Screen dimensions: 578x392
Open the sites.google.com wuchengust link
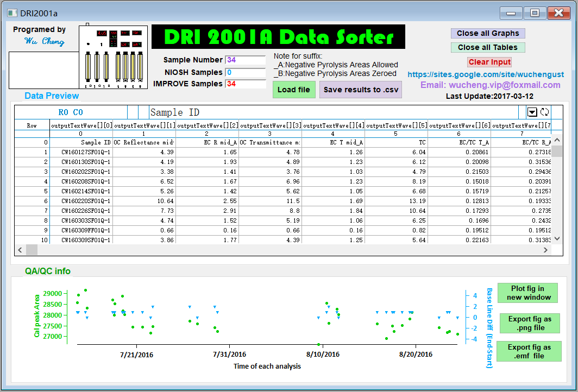tap(486, 74)
